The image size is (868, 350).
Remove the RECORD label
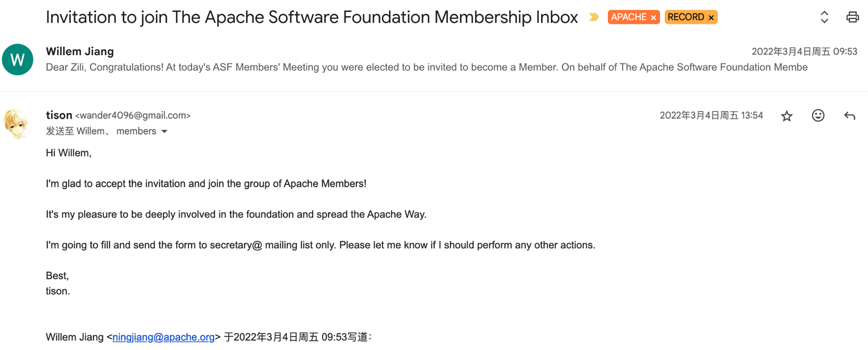pyautogui.click(x=711, y=18)
